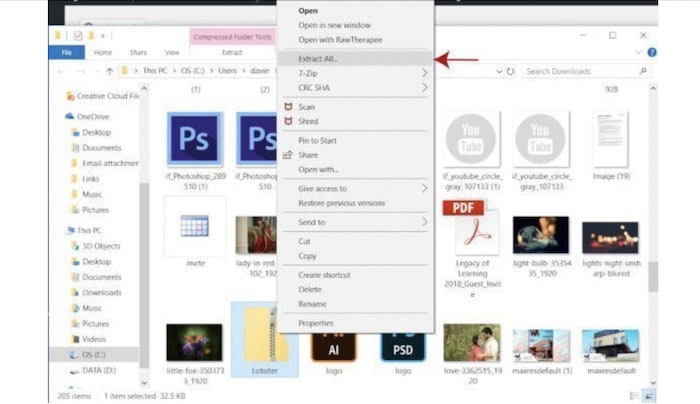The width and height of the screenshot is (700, 404).
Task: Expand Give access to submenu
Action: point(355,189)
